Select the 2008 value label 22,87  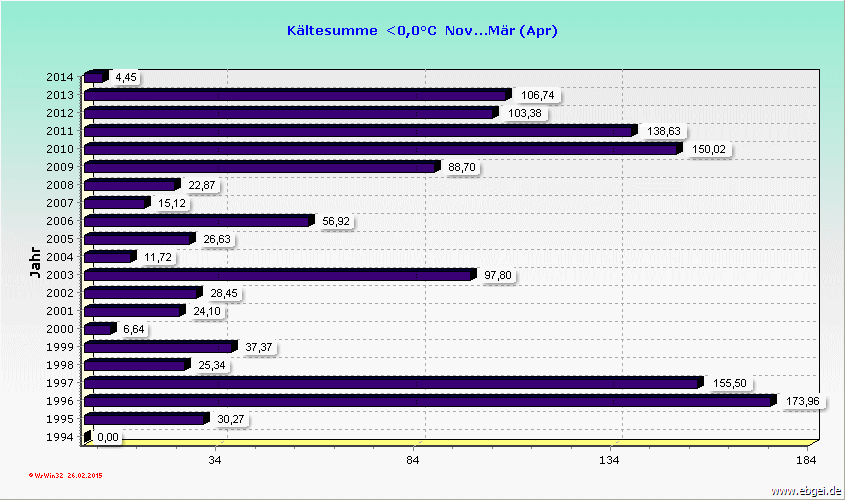pos(202,185)
